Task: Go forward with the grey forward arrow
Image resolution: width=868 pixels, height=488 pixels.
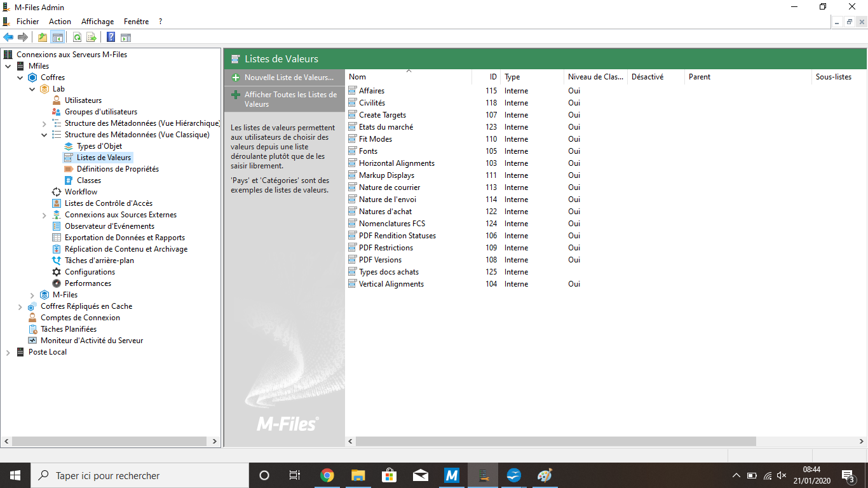Action: pos(23,37)
